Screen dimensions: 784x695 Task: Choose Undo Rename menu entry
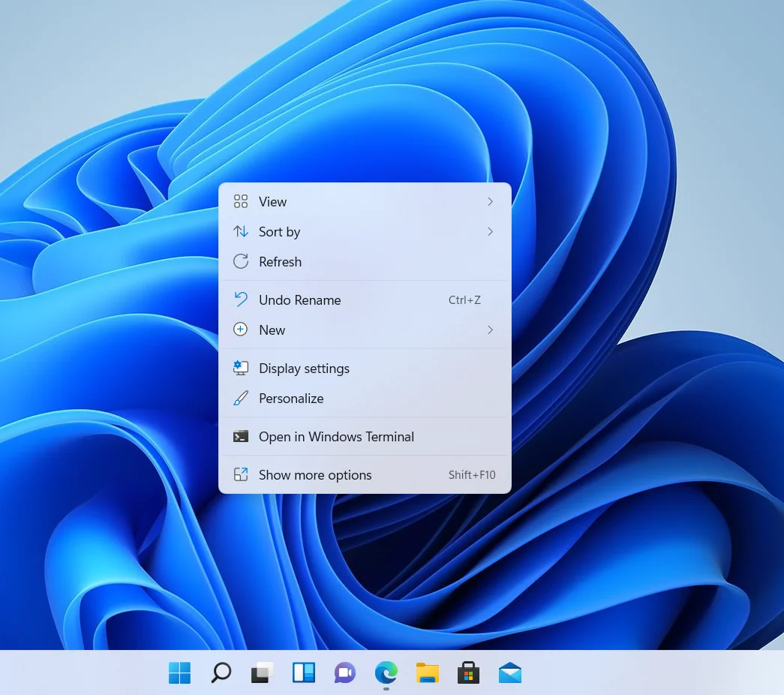(x=365, y=299)
